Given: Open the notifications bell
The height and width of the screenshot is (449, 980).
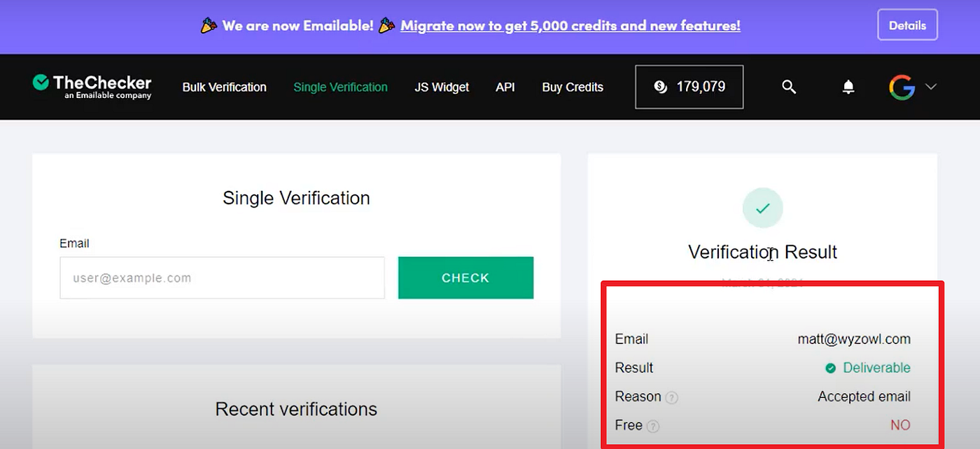Looking at the screenshot, I should tap(848, 87).
